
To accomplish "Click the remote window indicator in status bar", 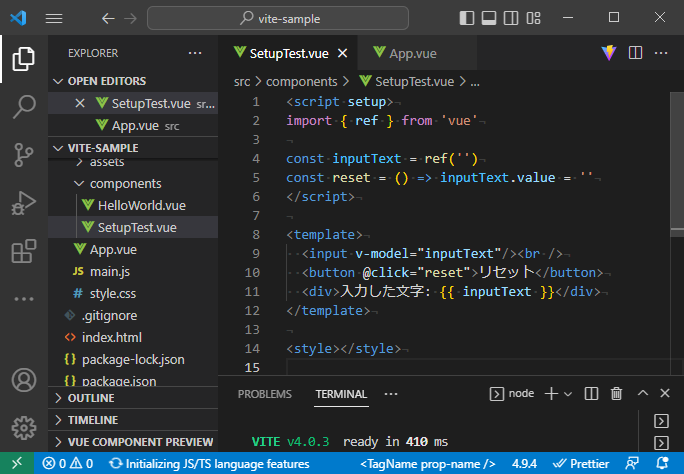I will point(17,463).
